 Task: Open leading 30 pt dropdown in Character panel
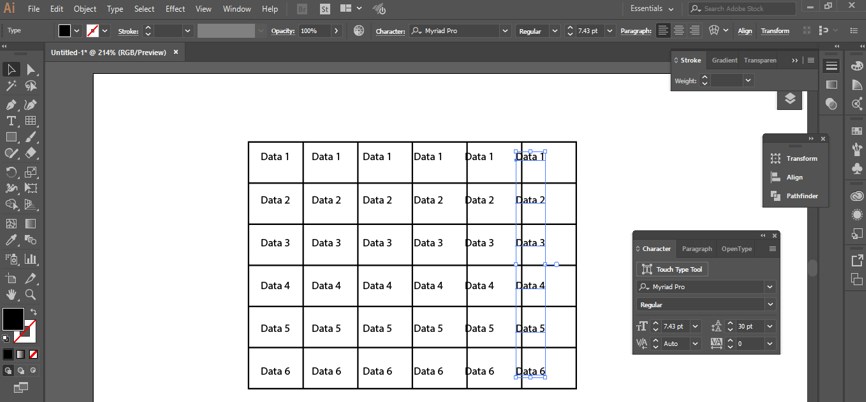(x=770, y=326)
